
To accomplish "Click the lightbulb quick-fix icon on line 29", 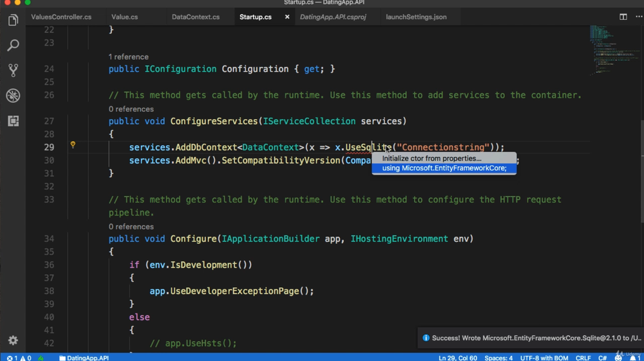I will (x=73, y=145).
